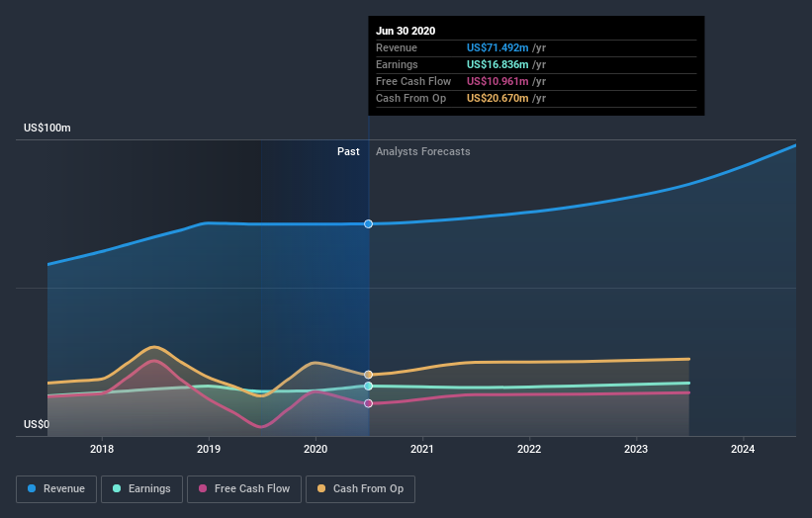Click the blue Revenue legend dot
The image size is (812, 518).
pyautogui.click(x=32, y=488)
